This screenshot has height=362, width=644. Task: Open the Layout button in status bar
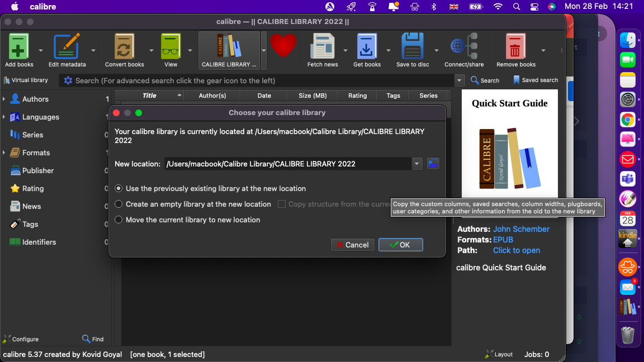(x=499, y=354)
